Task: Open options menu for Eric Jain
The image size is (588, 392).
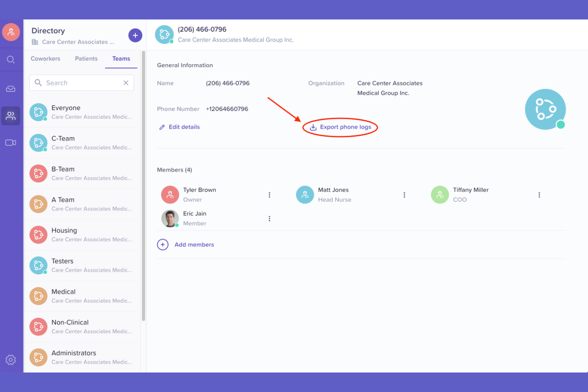Action: [x=269, y=219]
